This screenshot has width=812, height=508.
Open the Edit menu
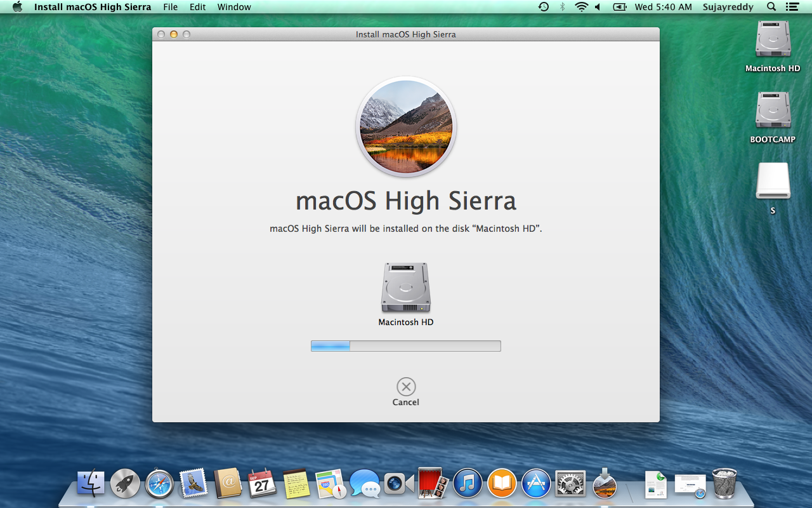pos(198,7)
